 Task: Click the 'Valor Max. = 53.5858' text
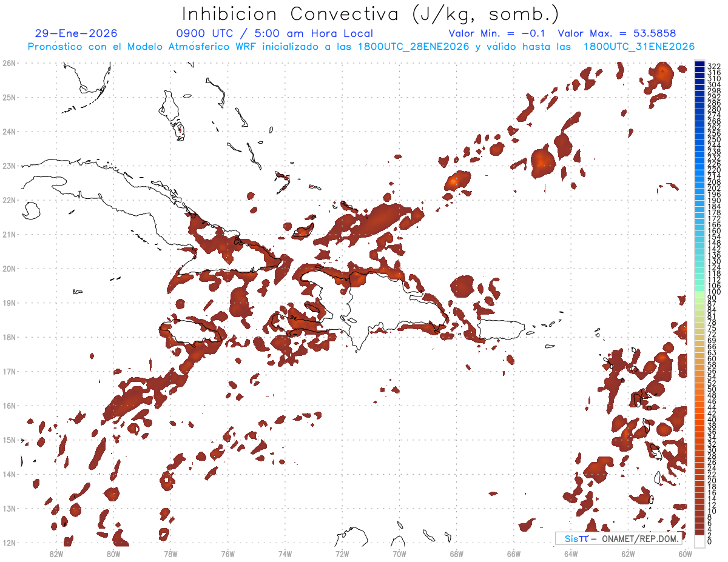[617, 34]
